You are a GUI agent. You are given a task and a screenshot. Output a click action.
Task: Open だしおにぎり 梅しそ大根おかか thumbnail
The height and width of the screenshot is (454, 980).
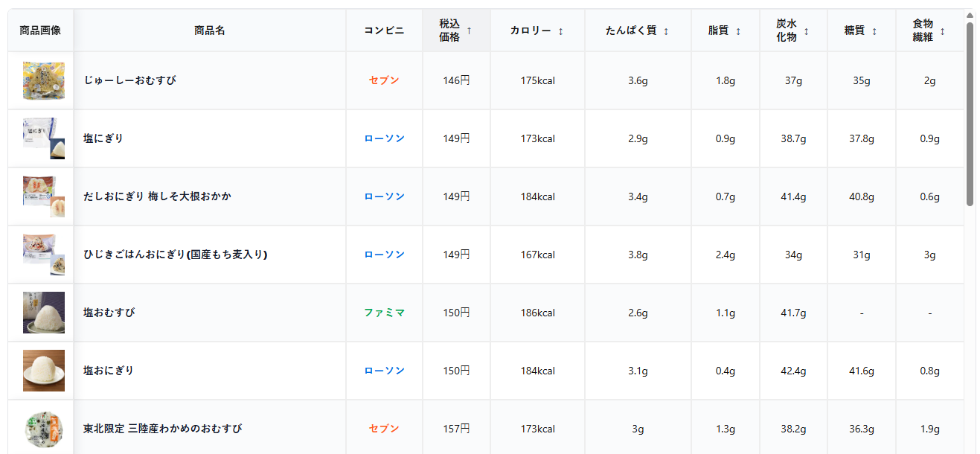[44, 196]
